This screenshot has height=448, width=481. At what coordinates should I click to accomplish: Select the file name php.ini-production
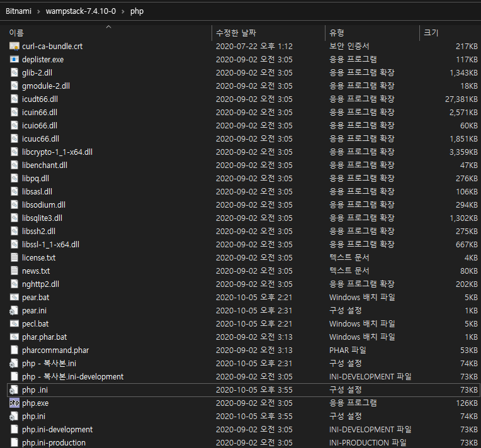tap(54, 442)
